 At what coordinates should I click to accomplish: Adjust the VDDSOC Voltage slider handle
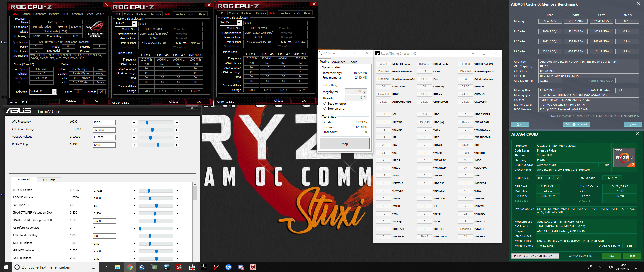point(150,138)
